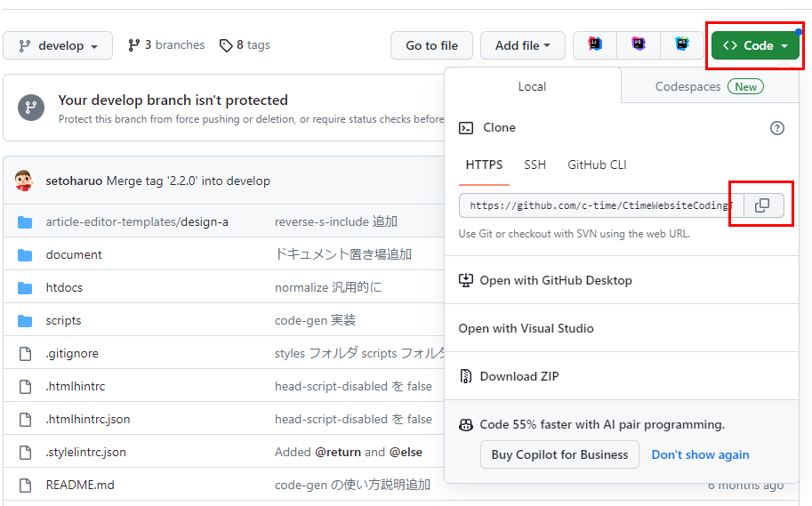Toggle the green Code dropdown button
The width and height of the screenshot is (812, 506).
(x=755, y=45)
